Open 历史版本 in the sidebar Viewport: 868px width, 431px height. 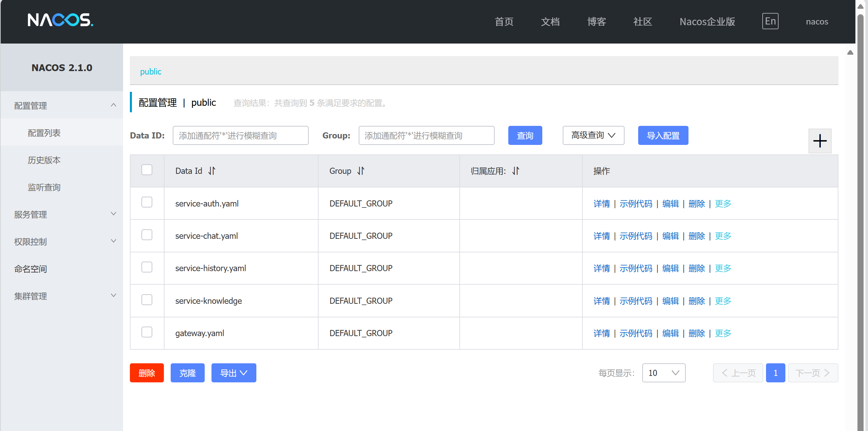point(62,160)
